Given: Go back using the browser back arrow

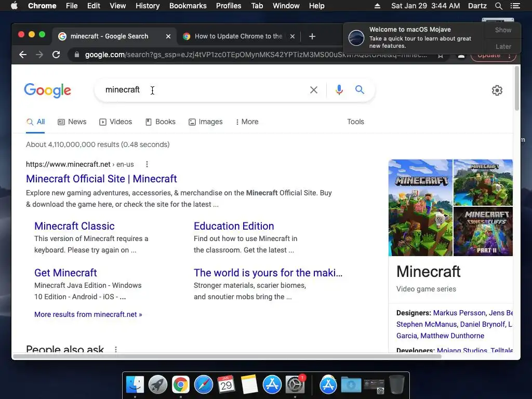Looking at the screenshot, I should 23,54.
